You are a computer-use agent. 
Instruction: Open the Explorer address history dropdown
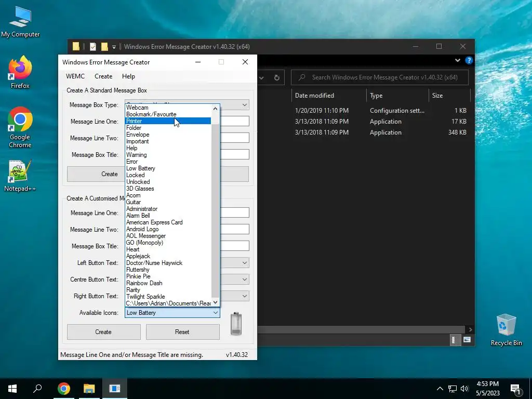[261, 78]
